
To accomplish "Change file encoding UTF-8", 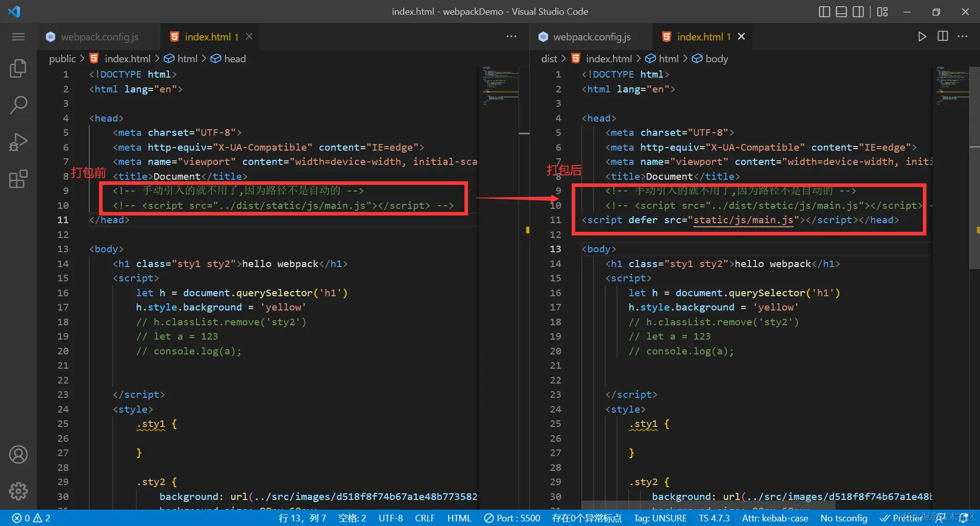I will 390,518.
